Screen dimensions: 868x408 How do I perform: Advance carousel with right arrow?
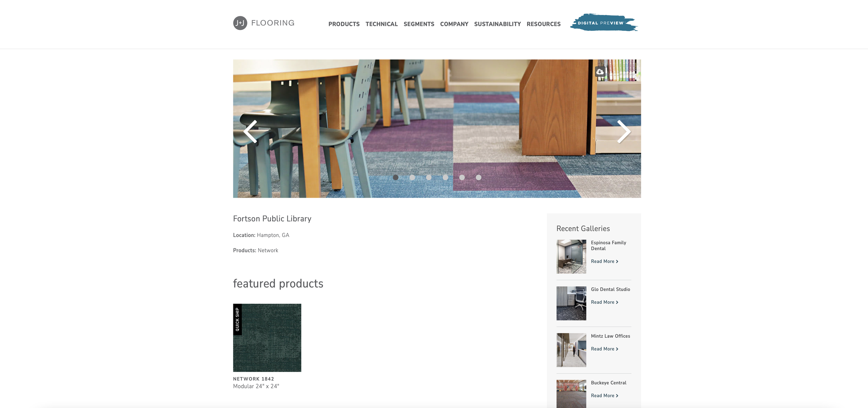click(x=624, y=132)
